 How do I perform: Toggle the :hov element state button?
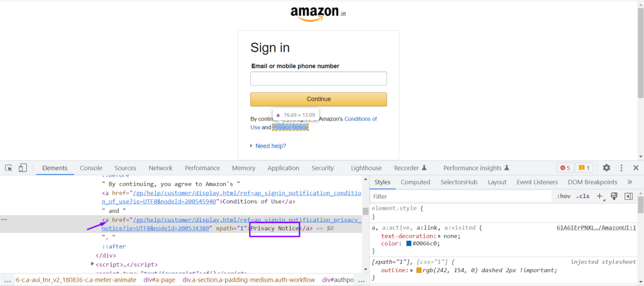(x=563, y=196)
